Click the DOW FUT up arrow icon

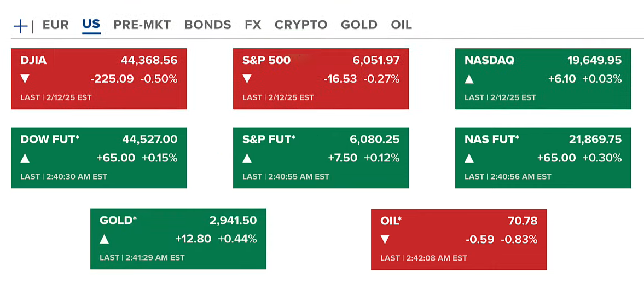25,158
